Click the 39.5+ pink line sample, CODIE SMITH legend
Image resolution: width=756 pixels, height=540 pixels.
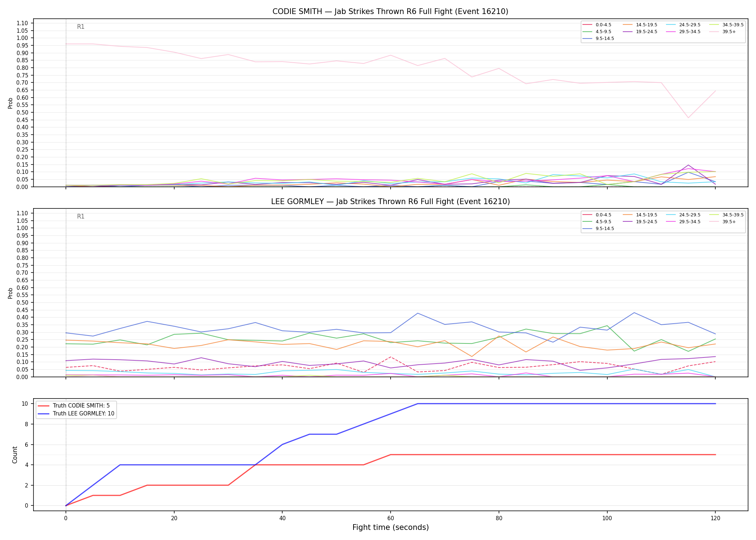(x=714, y=32)
